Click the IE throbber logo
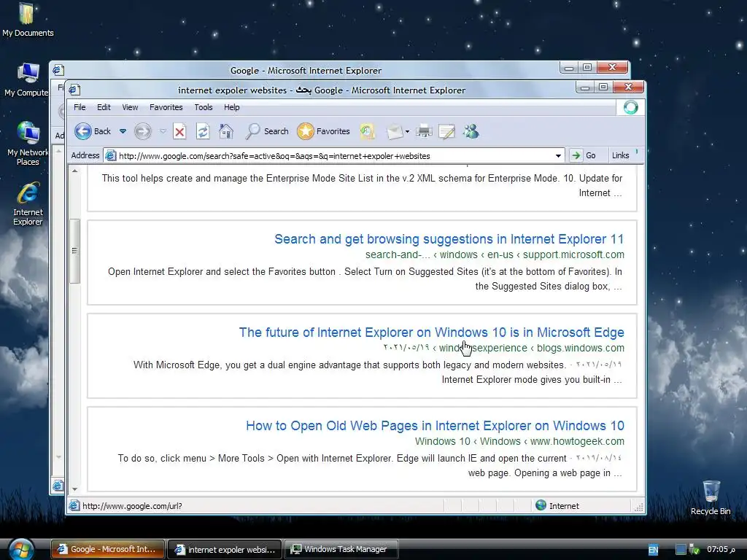The height and width of the screenshot is (560, 747). click(630, 107)
